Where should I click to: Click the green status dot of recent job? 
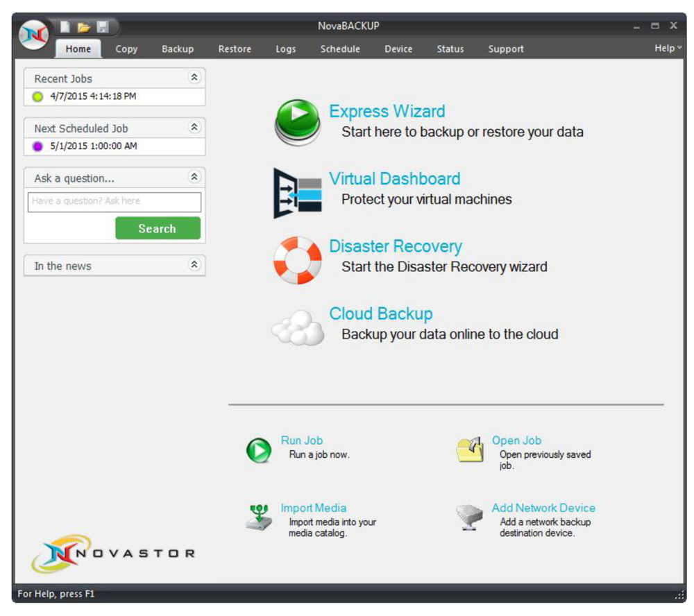[x=38, y=96]
